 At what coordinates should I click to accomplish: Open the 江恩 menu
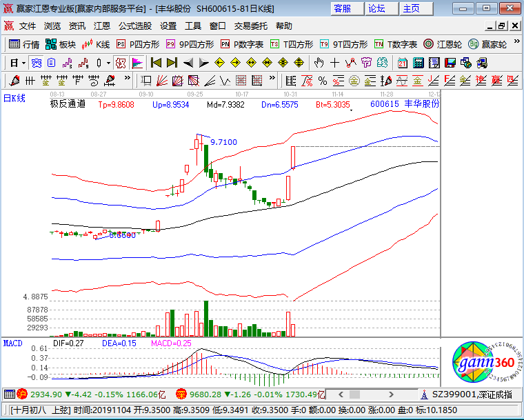[x=101, y=26]
